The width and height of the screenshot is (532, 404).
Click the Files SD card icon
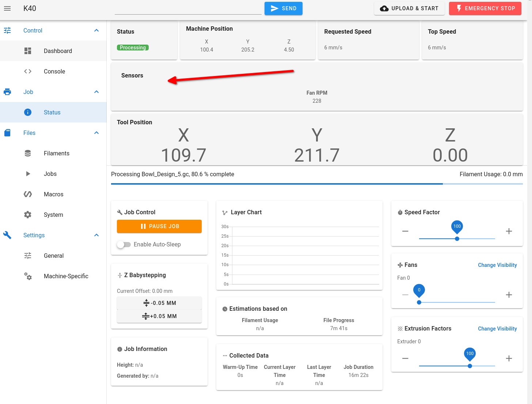(7, 133)
